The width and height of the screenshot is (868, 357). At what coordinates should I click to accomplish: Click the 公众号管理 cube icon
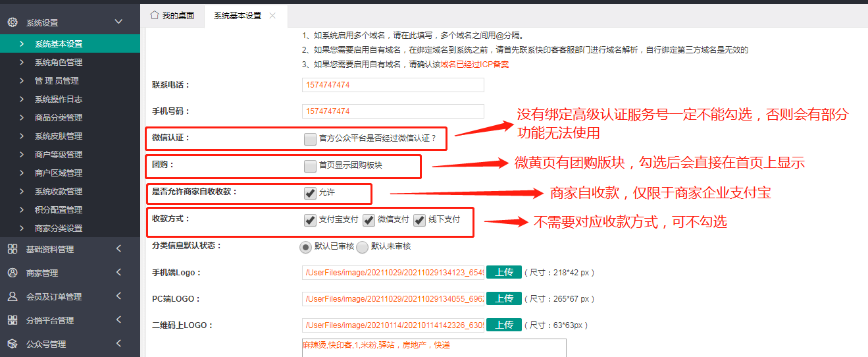coord(12,344)
